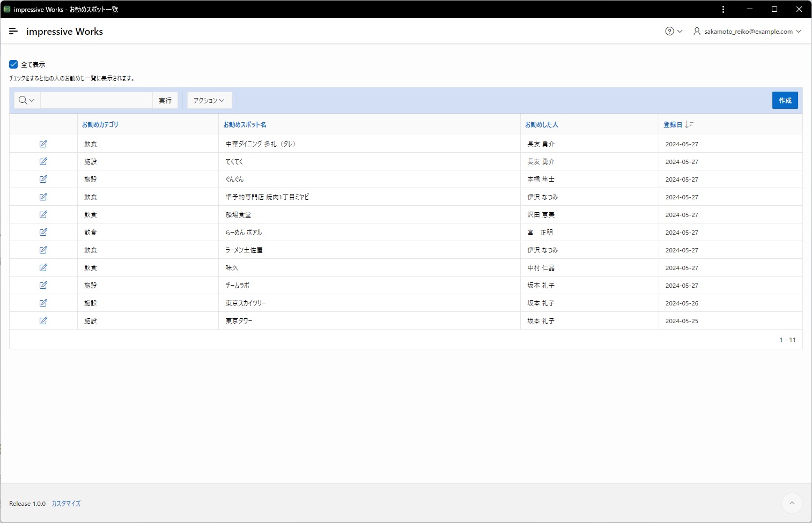Edit the らーめん ボアル row
This screenshot has width=812, height=523.
tap(43, 232)
